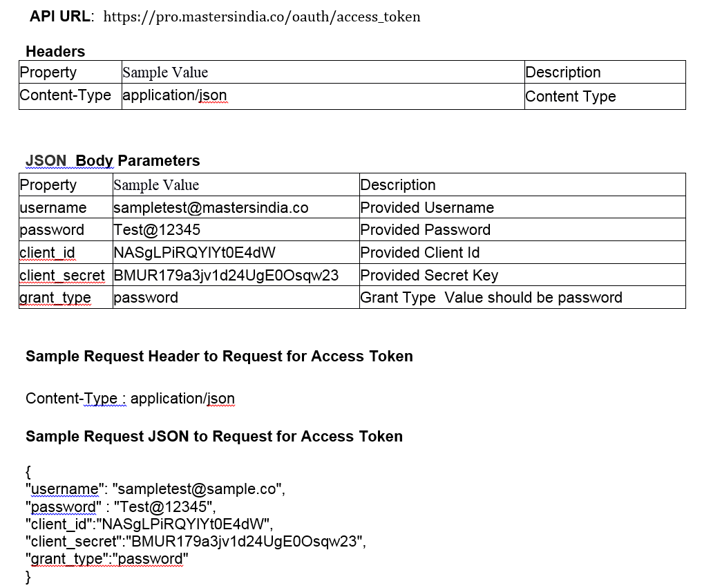Viewport: 702px width, 588px height.
Task: Click the Content Type description cell
Action: click(x=570, y=96)
